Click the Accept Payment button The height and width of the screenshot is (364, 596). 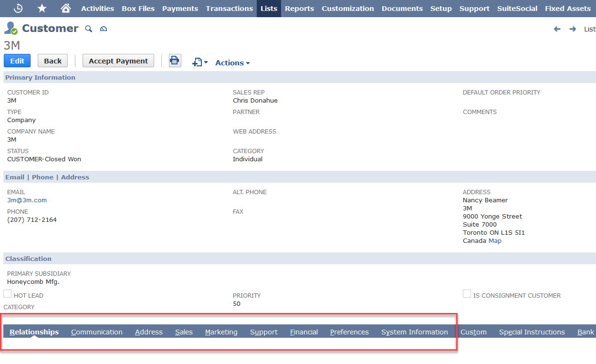118,61
